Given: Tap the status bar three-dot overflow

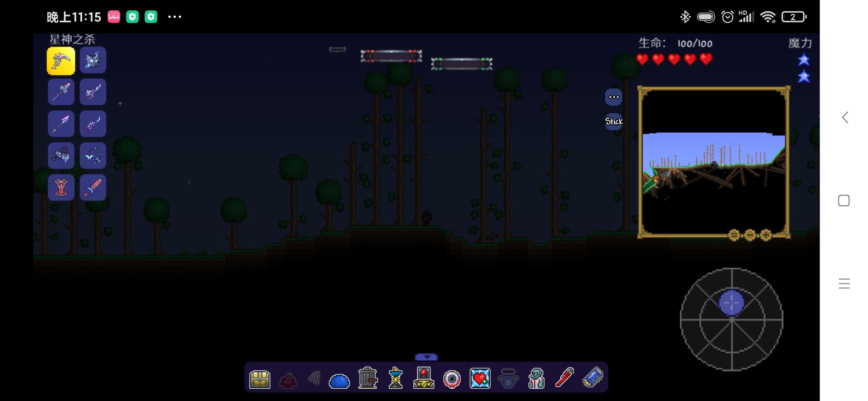Looking at the screenshot, I should point(175,17).
